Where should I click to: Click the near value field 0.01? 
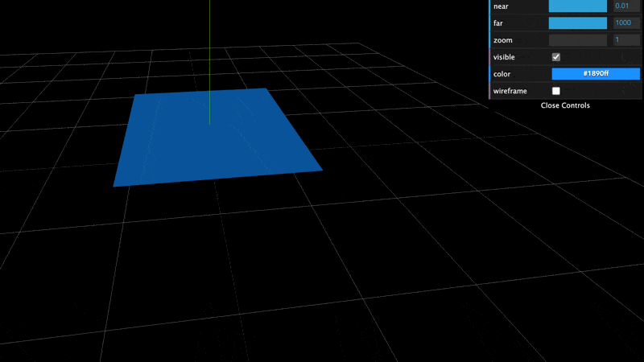click(625, 6)
